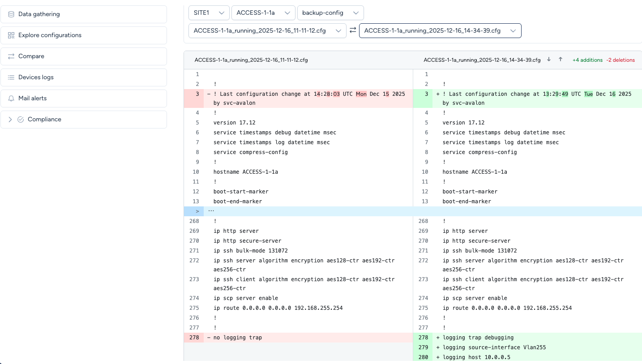Open the SITE1 site dropdown
The height and width of the screenshot is (364, 642).
click(x=209, y=13)
